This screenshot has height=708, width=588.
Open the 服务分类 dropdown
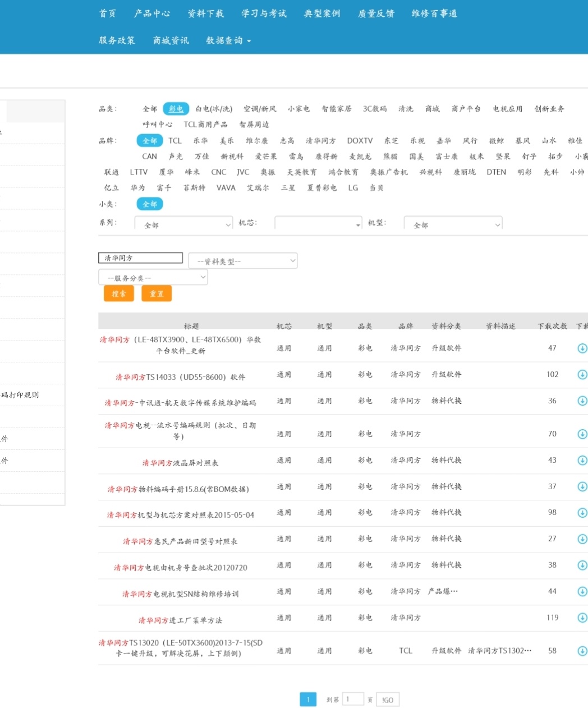pos(153,278)
